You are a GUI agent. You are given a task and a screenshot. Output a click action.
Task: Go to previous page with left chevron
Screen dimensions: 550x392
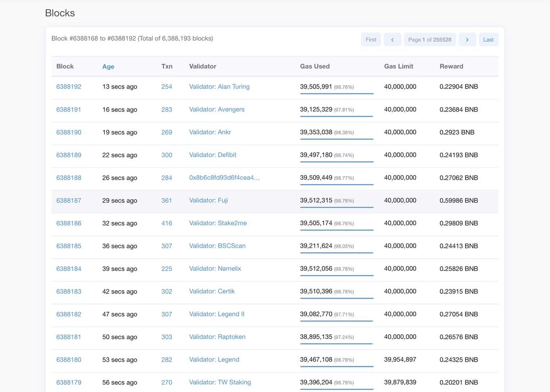[x=392, y=39]
